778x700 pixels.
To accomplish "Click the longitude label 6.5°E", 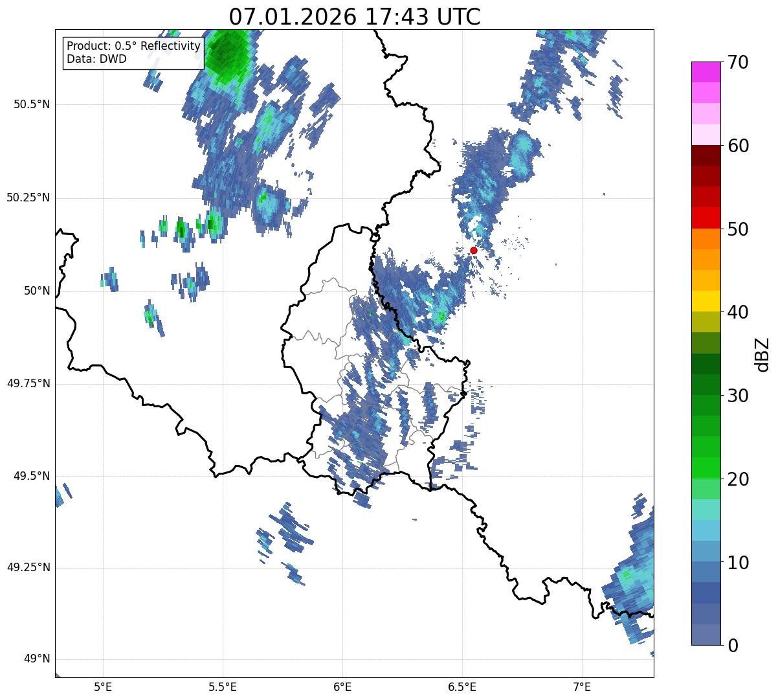I will click(462, 687).
